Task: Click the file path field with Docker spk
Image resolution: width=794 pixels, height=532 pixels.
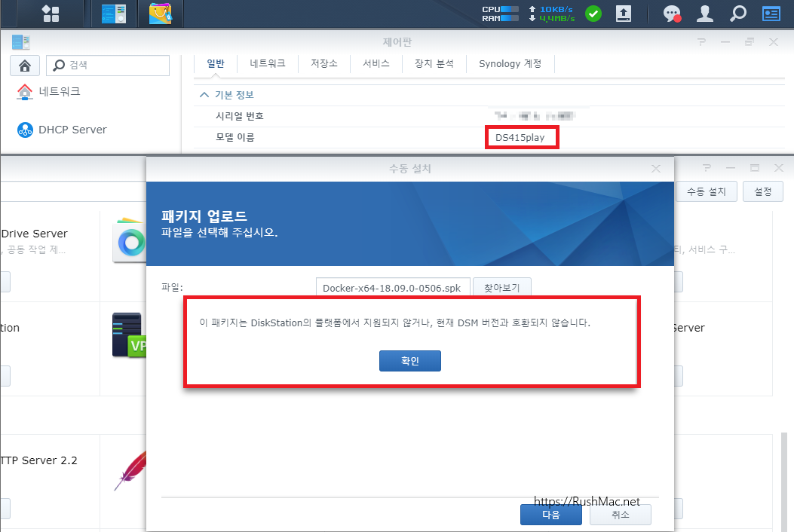Action: (393, 288)
